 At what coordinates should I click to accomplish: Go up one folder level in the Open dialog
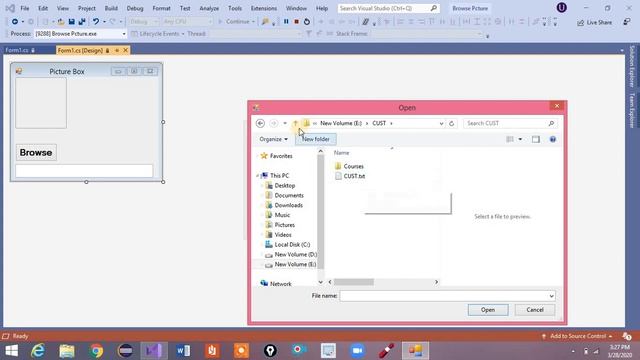(x=295, y=123)
